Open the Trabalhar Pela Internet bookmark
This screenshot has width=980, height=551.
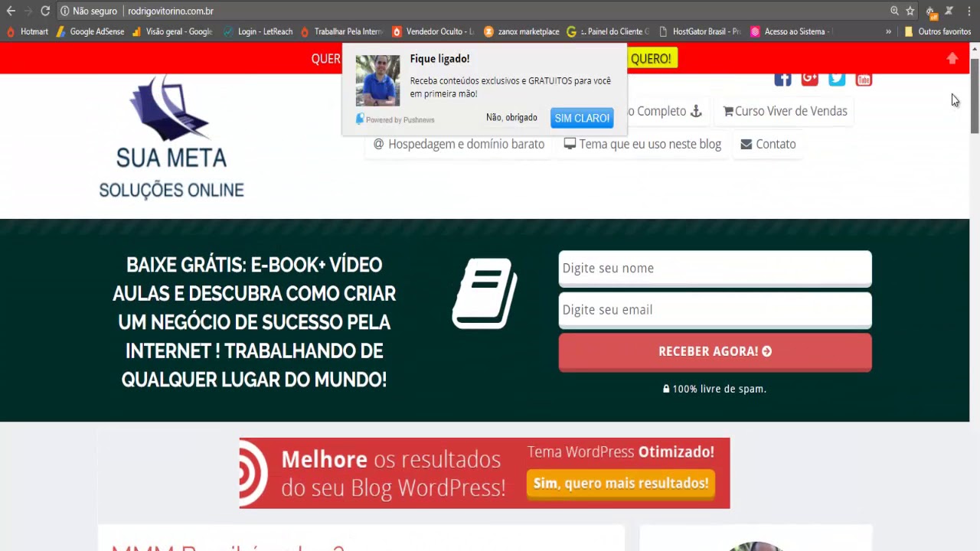click(x=341, y=31)
